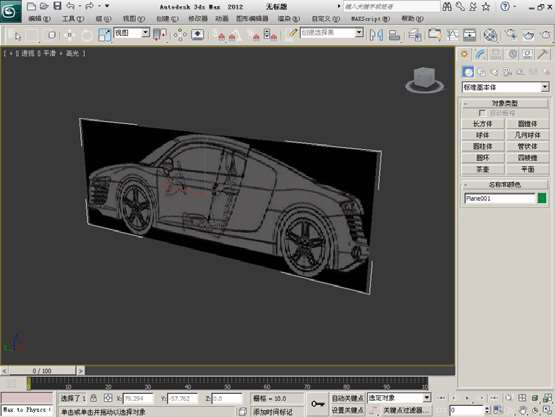Click the 平面 plane button
Screen dimensions: 555x417
[527, 169]
